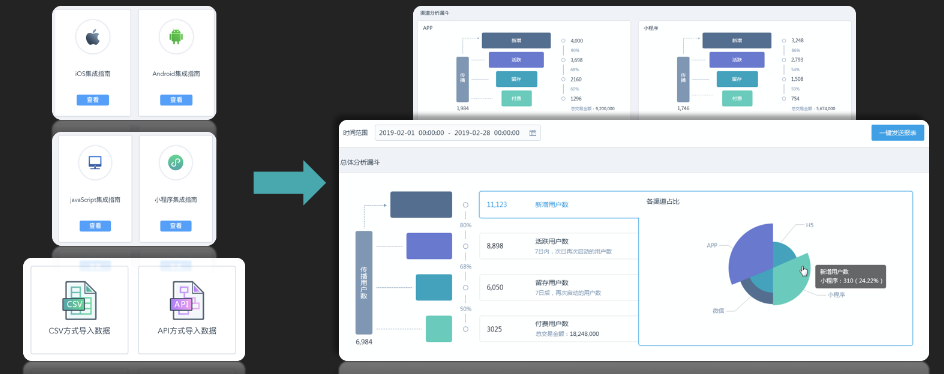The image size is (944, 374).
Task: Click the circle node next to 8,898
Action: [x=465, y=246]
